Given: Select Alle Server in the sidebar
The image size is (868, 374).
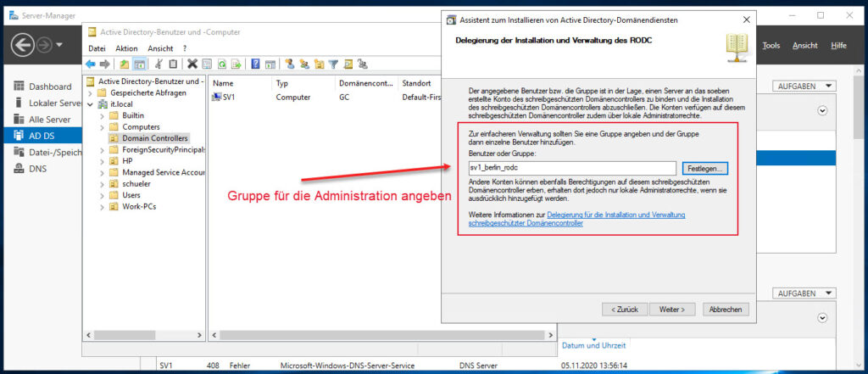Looking at the screenshot, I should [x=42, y=120].
